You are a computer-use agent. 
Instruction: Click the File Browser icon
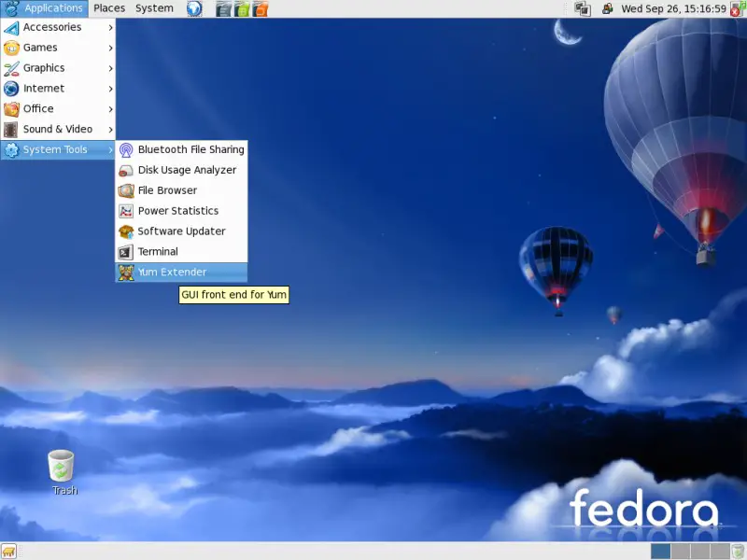point(126,190)
